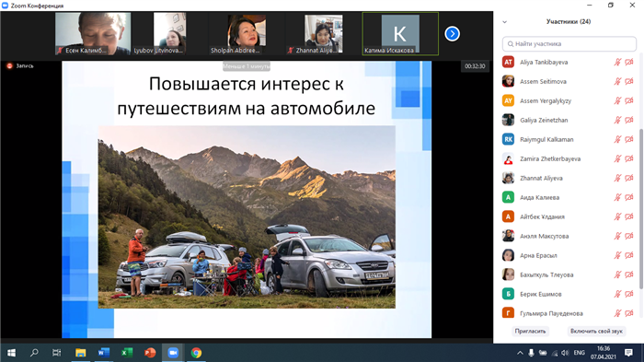Click Raiymgul Kalkaman camera off icon
The width and height of the screenshot is (644, 362).
pyautogui.click(x=628, y=139)
